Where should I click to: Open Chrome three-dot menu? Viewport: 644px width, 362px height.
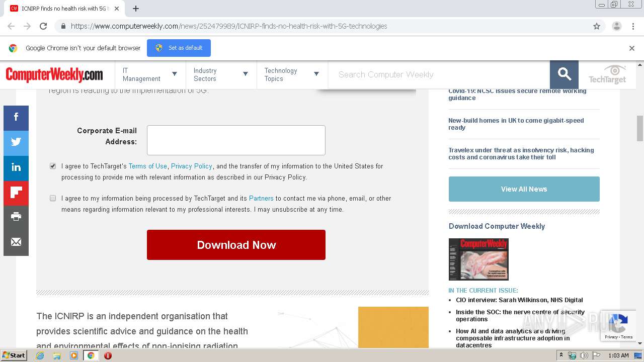point(632,26)
